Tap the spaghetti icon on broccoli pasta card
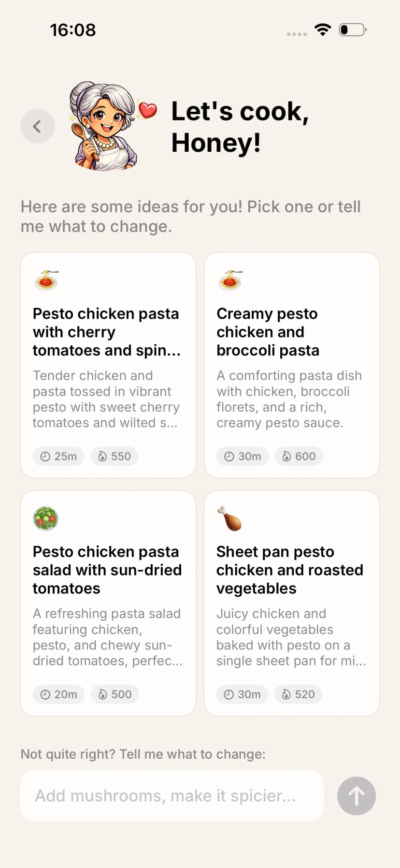 tap(230, 280)
